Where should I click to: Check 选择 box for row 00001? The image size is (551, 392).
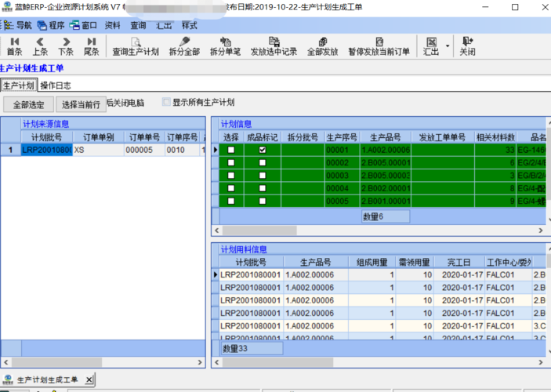click(231, 150)
